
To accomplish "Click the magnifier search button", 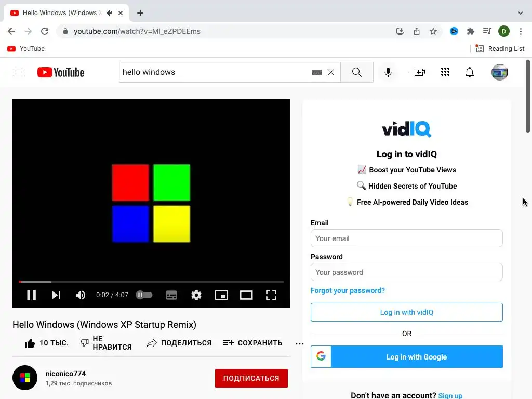I will [357, 72].
